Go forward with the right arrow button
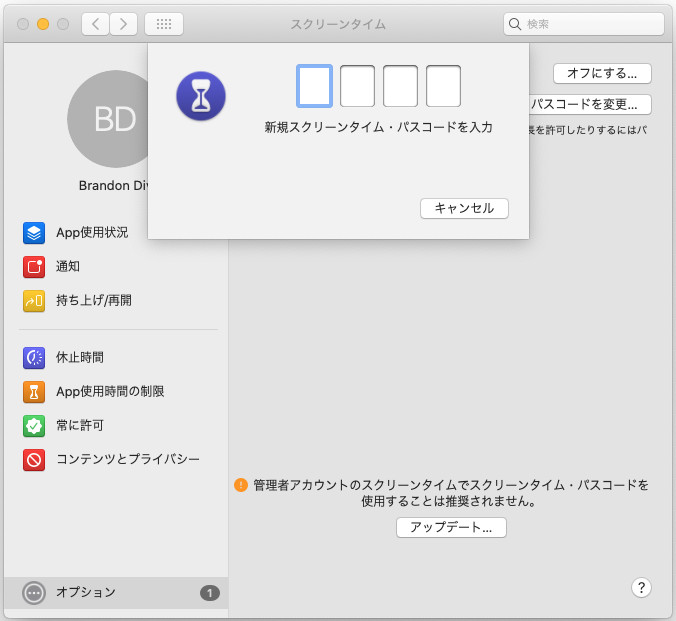The width and height of the screenshot is (676, 621). pyautogui.click(x=123, y=24)
